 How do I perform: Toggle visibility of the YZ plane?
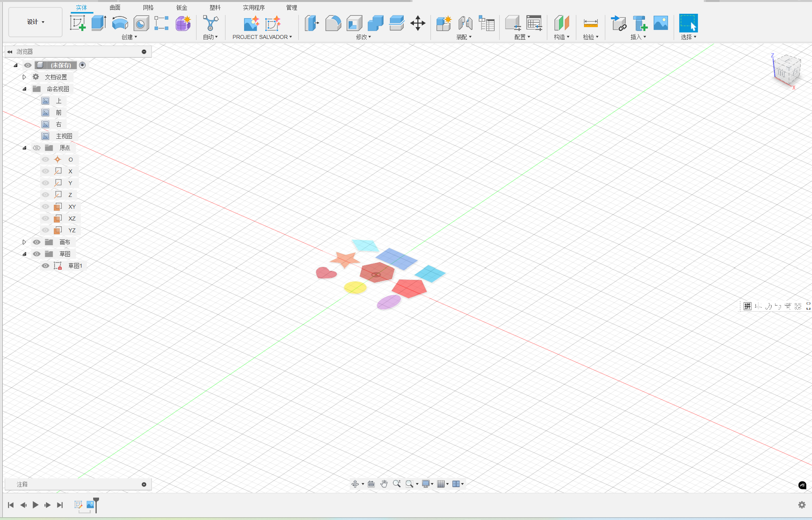(46, 230)
